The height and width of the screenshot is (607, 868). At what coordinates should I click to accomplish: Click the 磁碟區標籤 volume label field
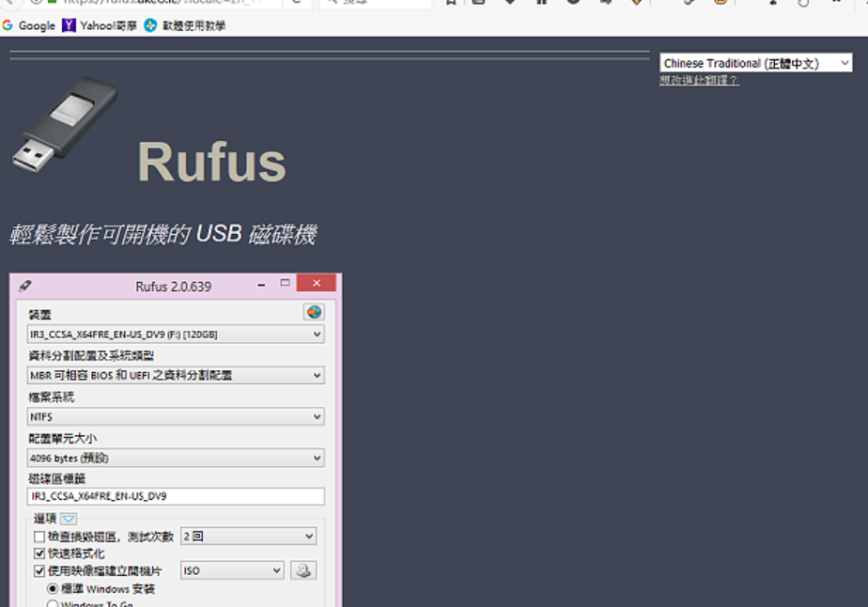pyautogui.click(x=176, y=496)
